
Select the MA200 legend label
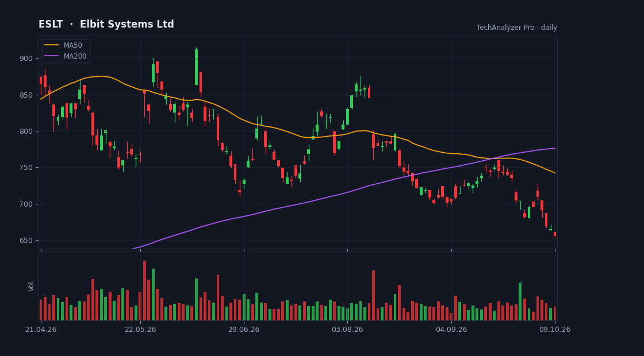point(75,56)
